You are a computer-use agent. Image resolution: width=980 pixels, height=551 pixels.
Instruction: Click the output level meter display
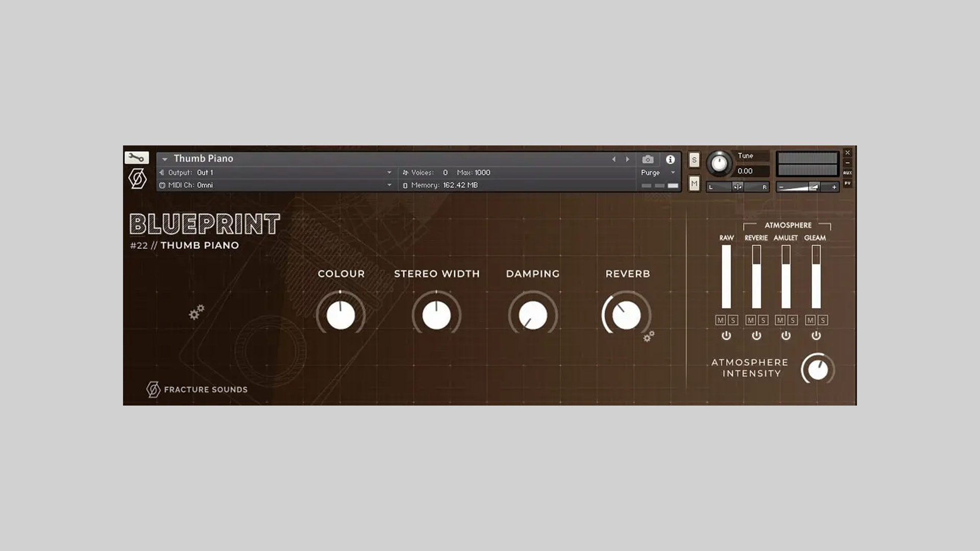[x=807, y=164]
